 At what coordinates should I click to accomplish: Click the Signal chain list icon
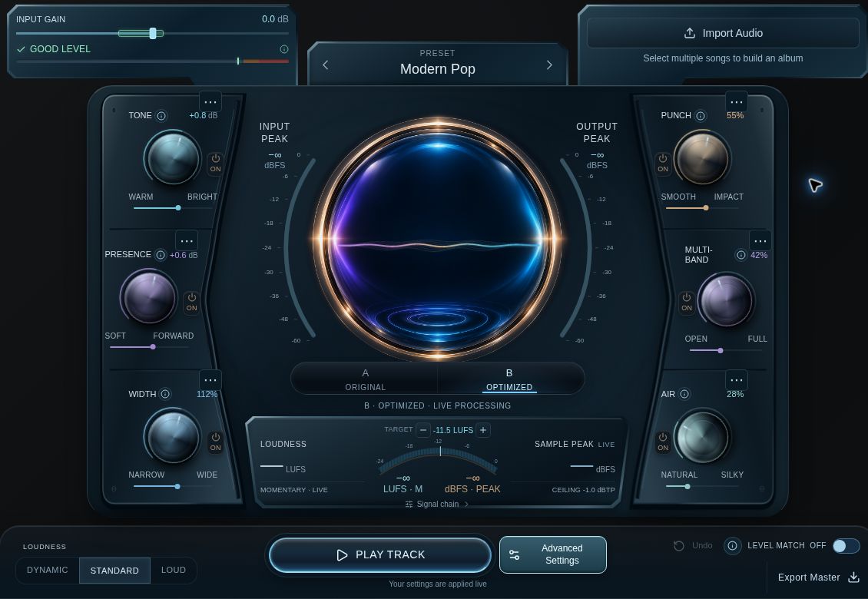[x=409, y=505]
